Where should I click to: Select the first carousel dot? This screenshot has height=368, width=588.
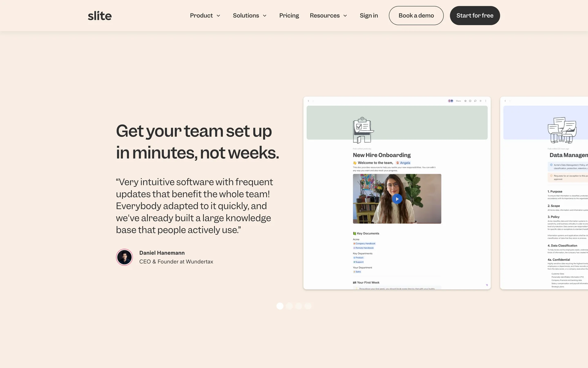(280, 306)
